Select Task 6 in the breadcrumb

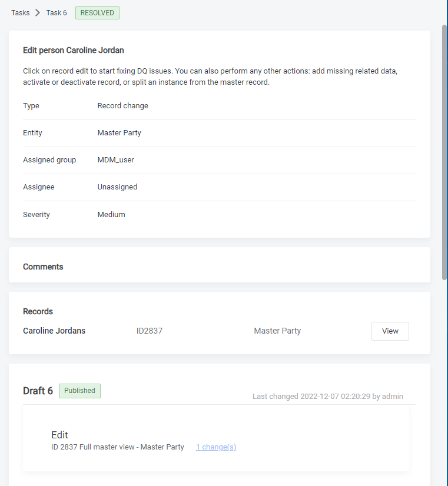[x=57, y=12]
